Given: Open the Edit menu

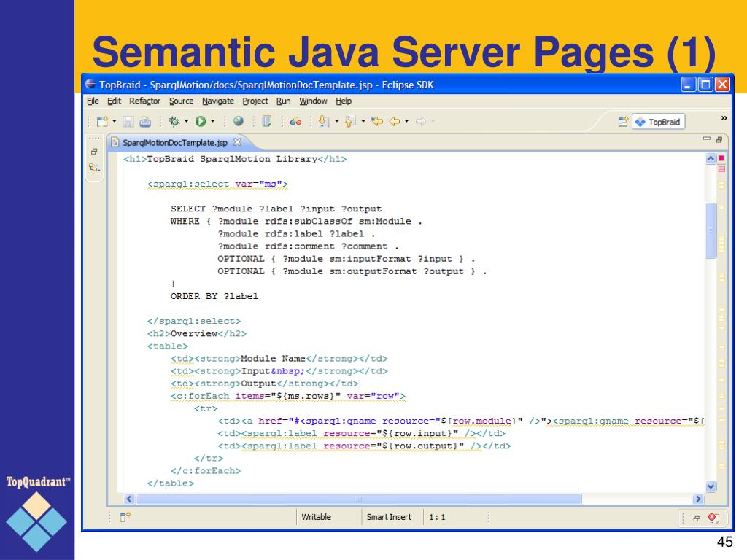Looking at the screenshot, I should 114,101.
